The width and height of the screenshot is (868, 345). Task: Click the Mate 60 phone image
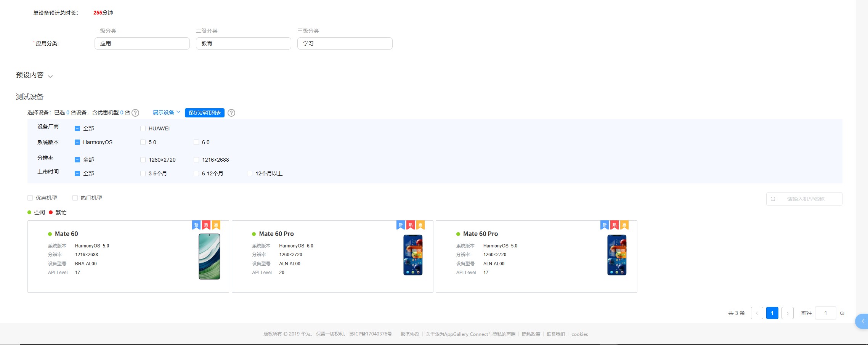209,256
